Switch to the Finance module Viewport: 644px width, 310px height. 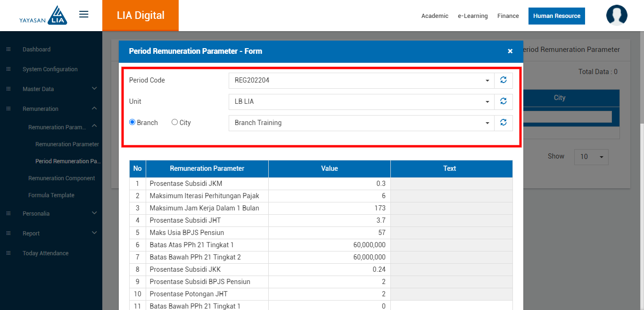coord(508,16)
